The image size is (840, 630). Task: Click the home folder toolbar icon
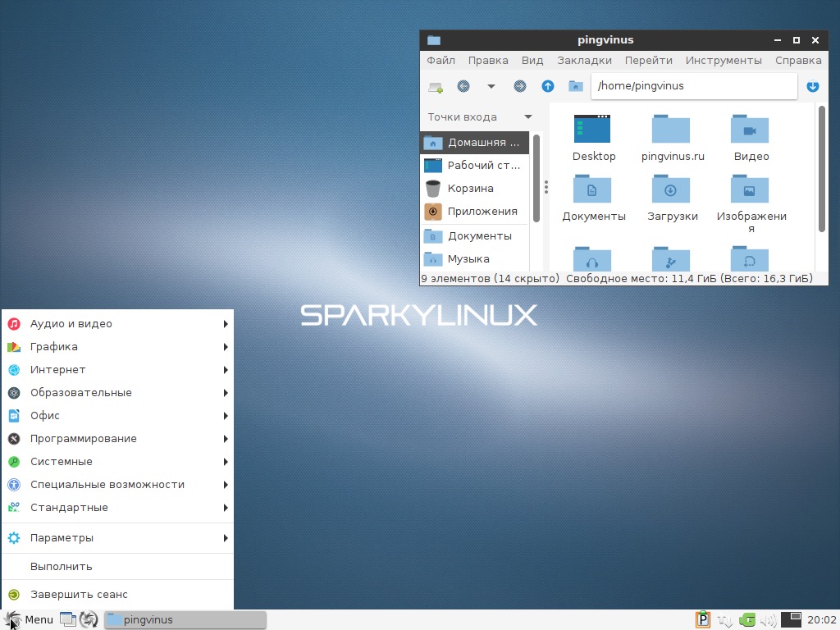pyautogui.click(x=576, y=86)
